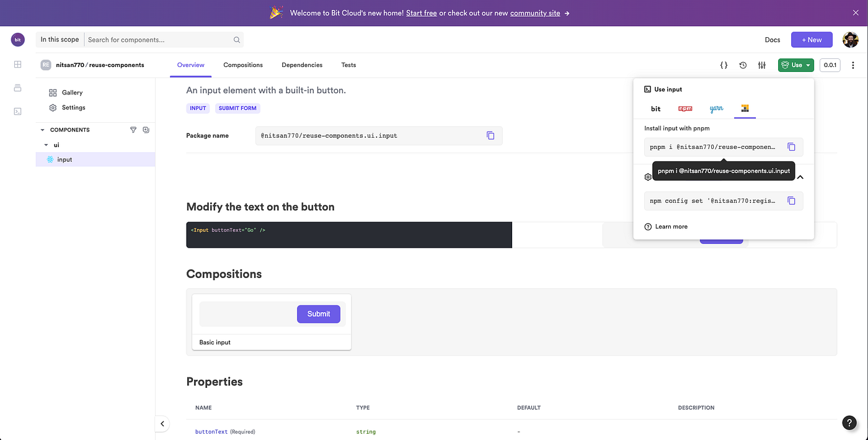868x440 pixels.
Task: Collapse the ui folder
Action: point(46,145)
